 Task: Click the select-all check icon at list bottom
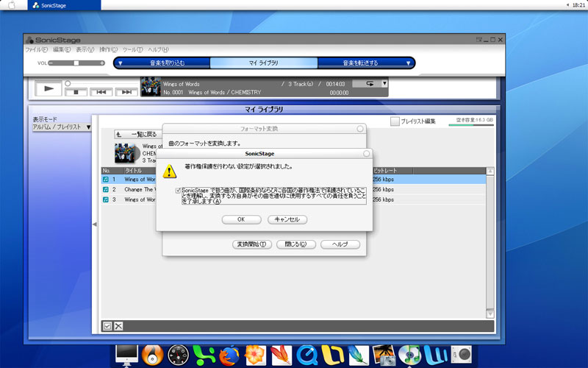tap(107, 326)
